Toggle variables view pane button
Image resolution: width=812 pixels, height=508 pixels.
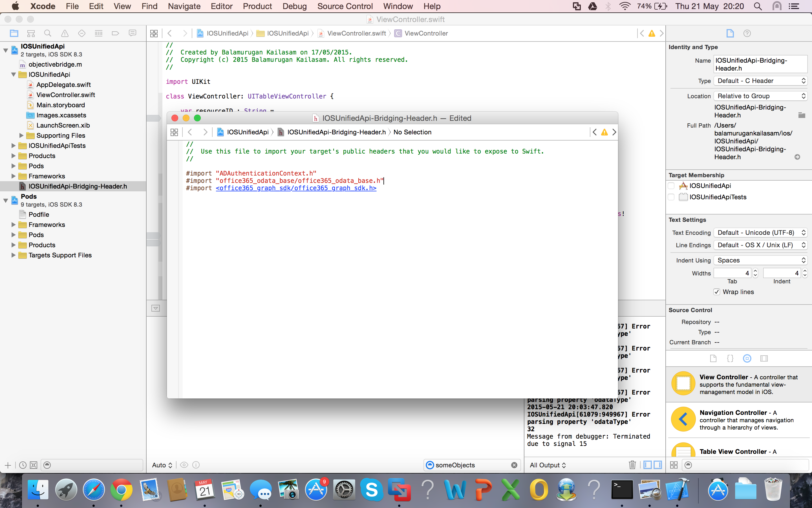(x=648, y=465)
